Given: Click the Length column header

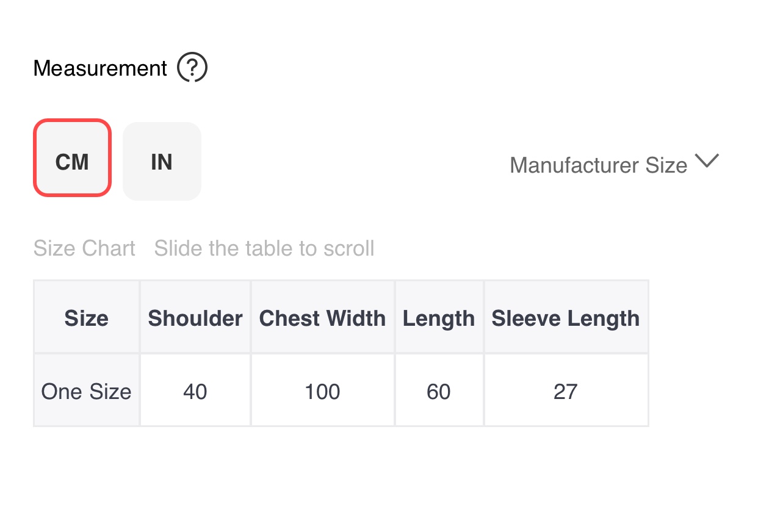Looking at the screenshot, I should point(439,318).
